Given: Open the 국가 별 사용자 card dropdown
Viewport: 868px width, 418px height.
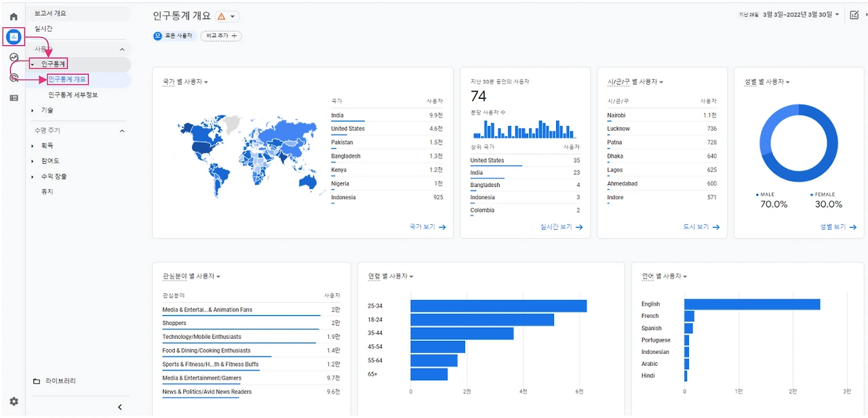Looking at the screenshot, I should (x=185, y=82).
